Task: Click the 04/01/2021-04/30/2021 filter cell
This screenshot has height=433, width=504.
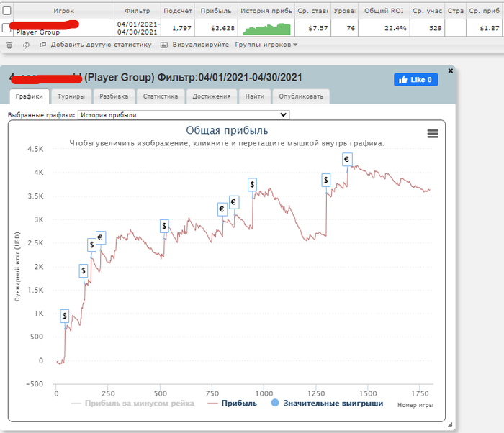Action: (138, 28)
